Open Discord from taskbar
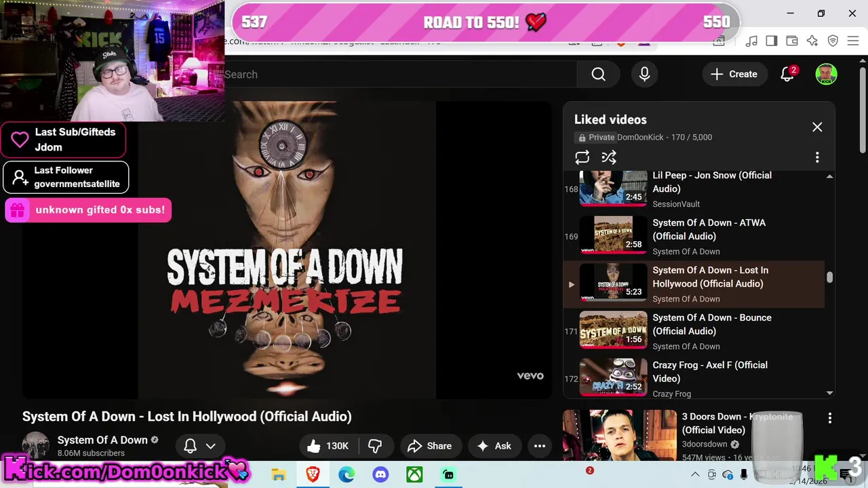The image size is (868, 488). (x=380, y=474)
